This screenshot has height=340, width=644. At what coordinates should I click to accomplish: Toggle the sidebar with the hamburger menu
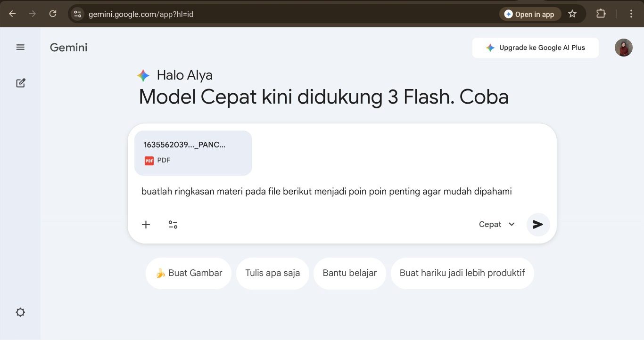pyautogui.click(x=20, y=47)
